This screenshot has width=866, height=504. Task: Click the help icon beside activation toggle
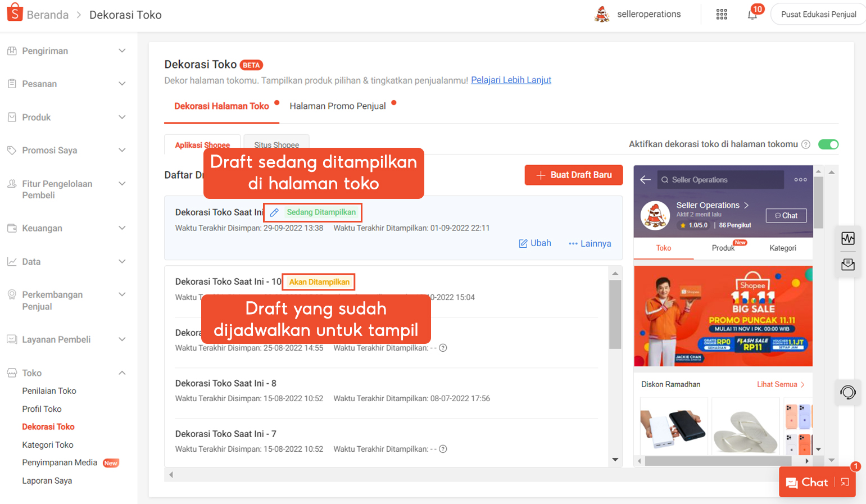tap(805, 144)
